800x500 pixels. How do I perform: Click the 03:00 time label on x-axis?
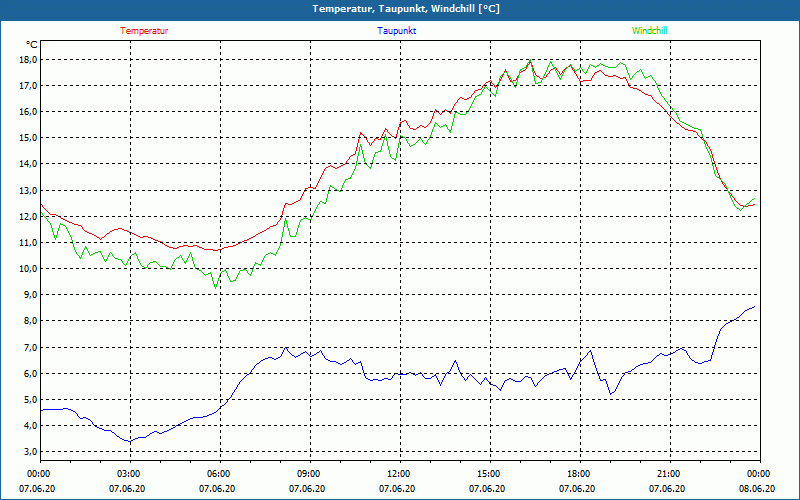pyautogui.click(x=128, y=474)
